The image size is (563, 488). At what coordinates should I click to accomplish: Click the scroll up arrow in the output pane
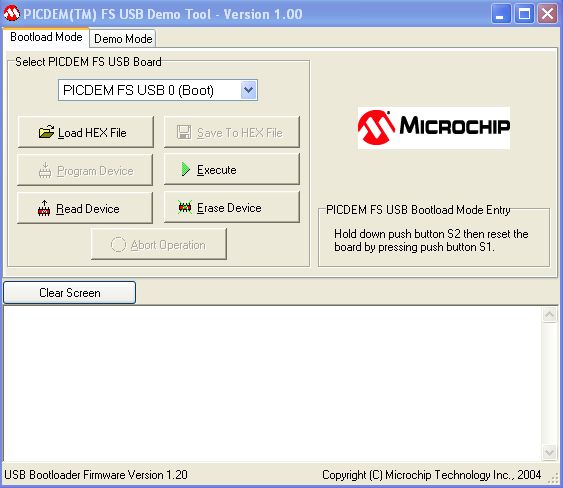click(x=549, y=315)
